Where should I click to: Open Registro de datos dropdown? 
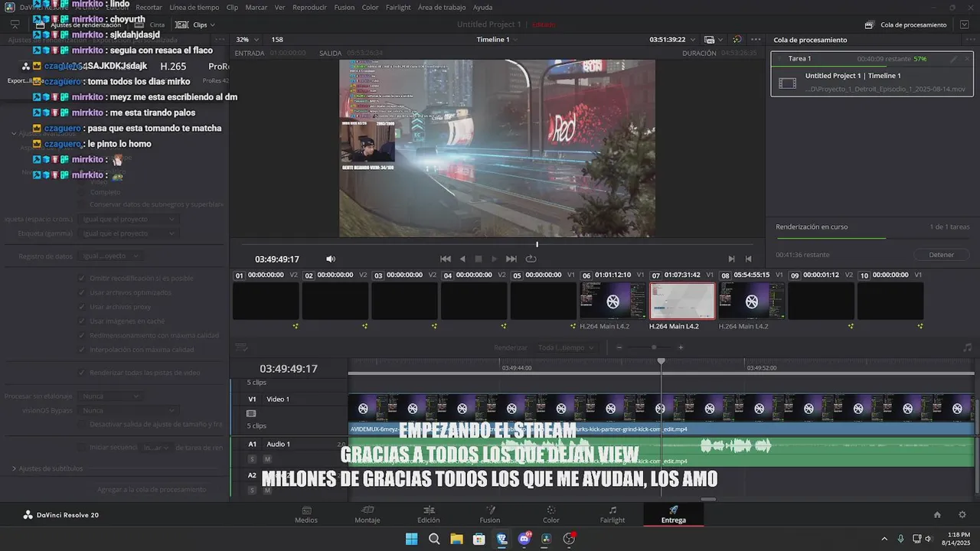pos(110,256)
